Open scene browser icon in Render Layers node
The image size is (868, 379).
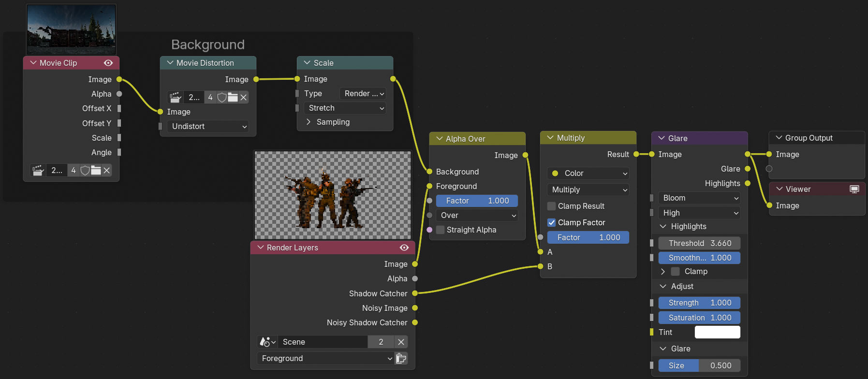(267, 342)
